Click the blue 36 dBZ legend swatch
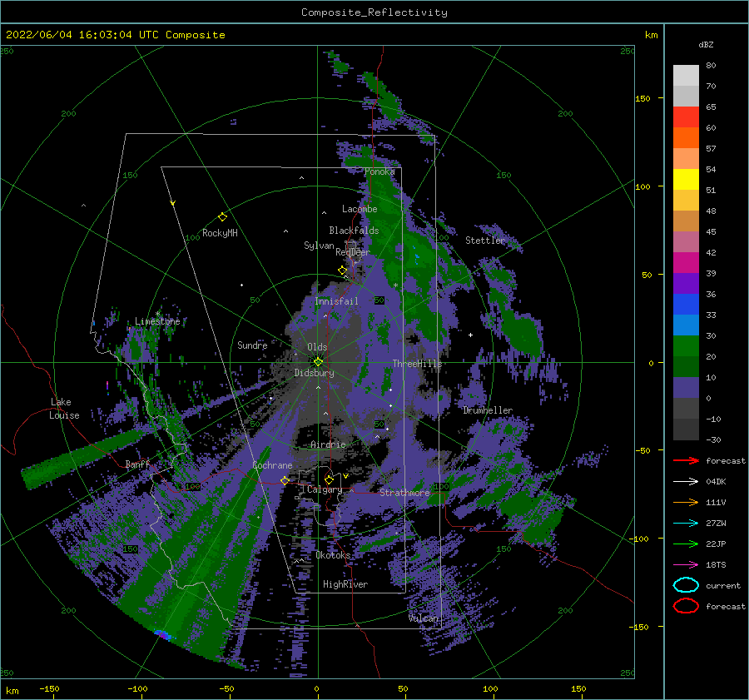Image resolution: width=749 pixels, height=700 pixels. tap(686, 305)
